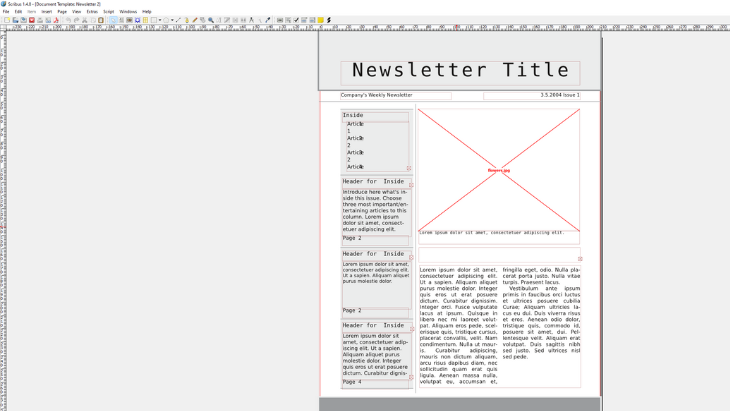The width and height of the screenshot is (730, 411).
Task: Choose the PDF Check Box tool
Action: [x=296, y=20]
